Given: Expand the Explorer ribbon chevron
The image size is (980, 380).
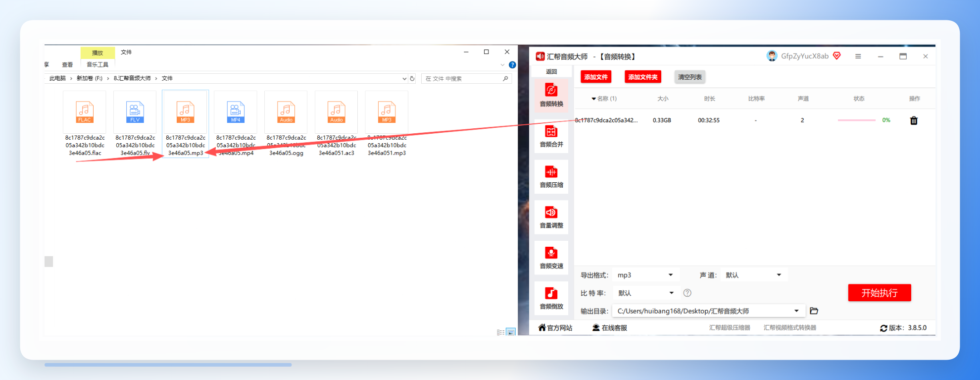Looking at the screenshot, I should [x=503, y=65].
